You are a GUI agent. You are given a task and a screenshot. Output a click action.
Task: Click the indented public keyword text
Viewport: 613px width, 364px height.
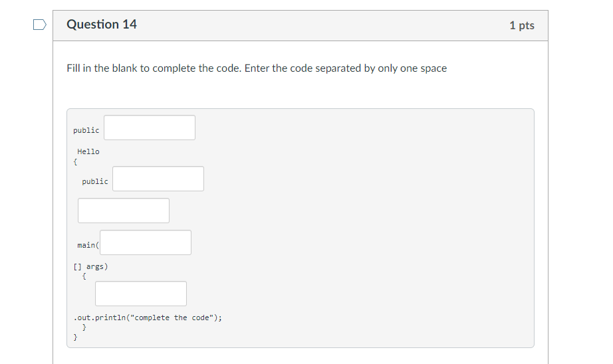tap(95, 181)
